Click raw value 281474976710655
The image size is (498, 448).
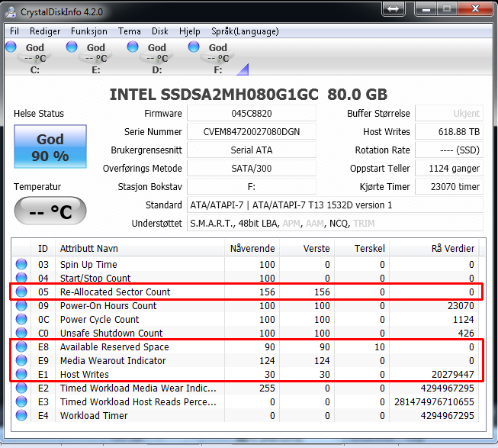click(x=434, y=402)
